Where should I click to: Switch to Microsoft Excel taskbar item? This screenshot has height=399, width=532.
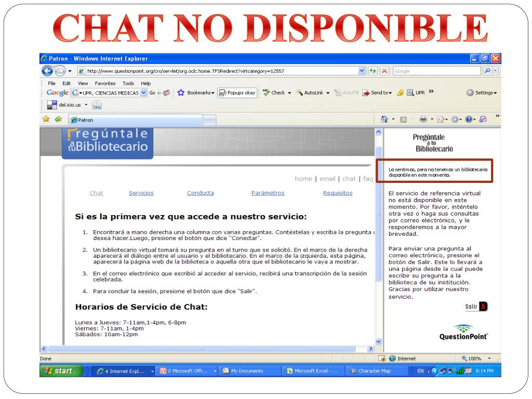tap(313, 371)
